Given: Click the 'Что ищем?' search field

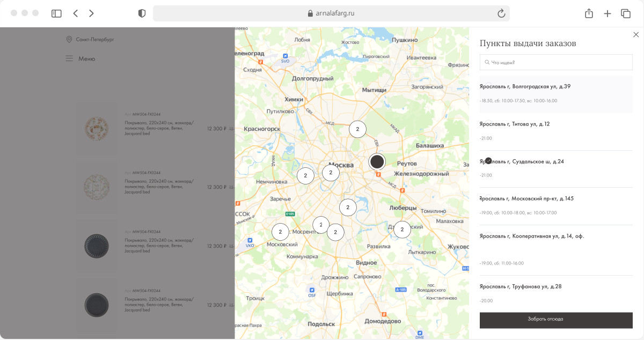Looking at the screenshot, I should (556, 63).
